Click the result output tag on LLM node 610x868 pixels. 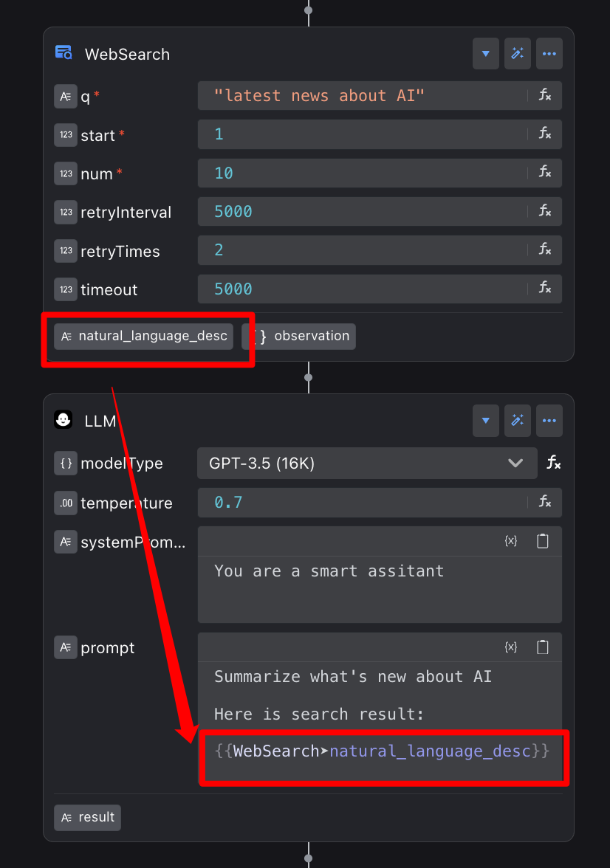tap(87, 817)
